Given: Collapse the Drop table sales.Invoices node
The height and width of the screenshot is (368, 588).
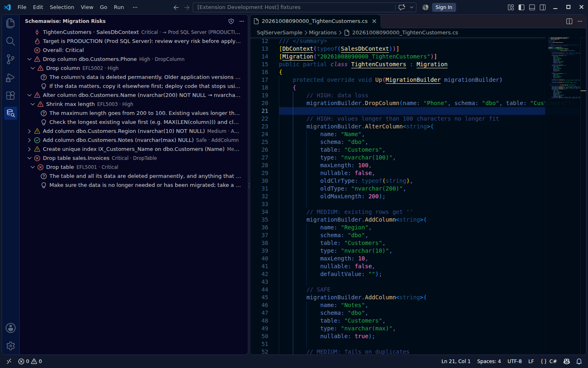Looking at the screenshot, I should coord(29,158).
